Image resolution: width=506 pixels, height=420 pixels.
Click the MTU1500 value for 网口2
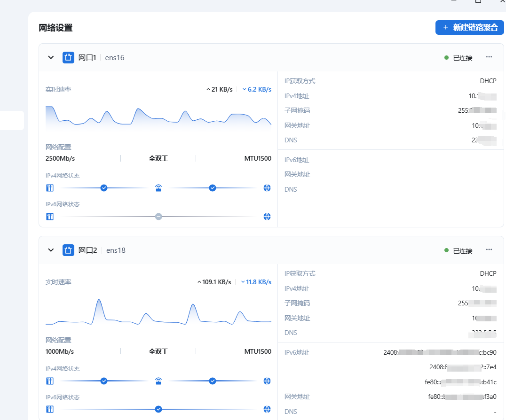point(258,352)
